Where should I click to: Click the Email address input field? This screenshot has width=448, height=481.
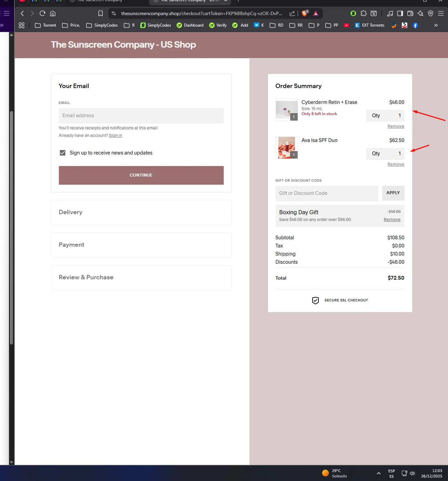coord(141,116)
